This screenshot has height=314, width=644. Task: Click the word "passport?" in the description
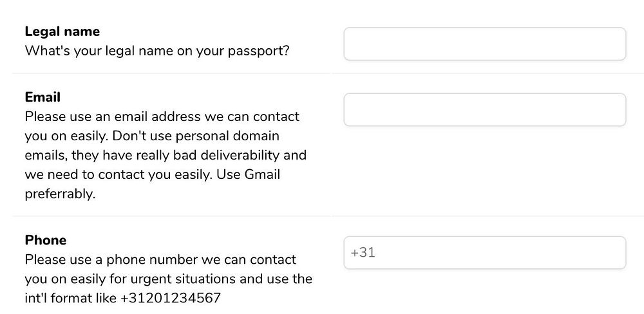[259, 50]
